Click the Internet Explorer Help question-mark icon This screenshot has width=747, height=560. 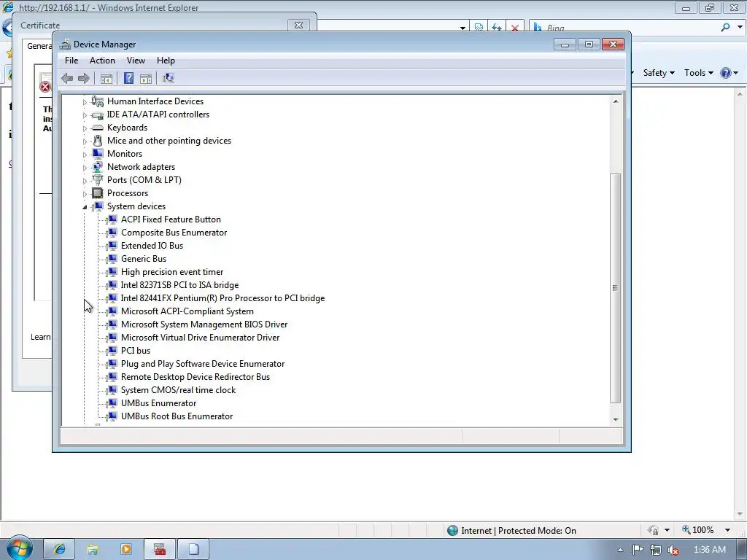726,73
